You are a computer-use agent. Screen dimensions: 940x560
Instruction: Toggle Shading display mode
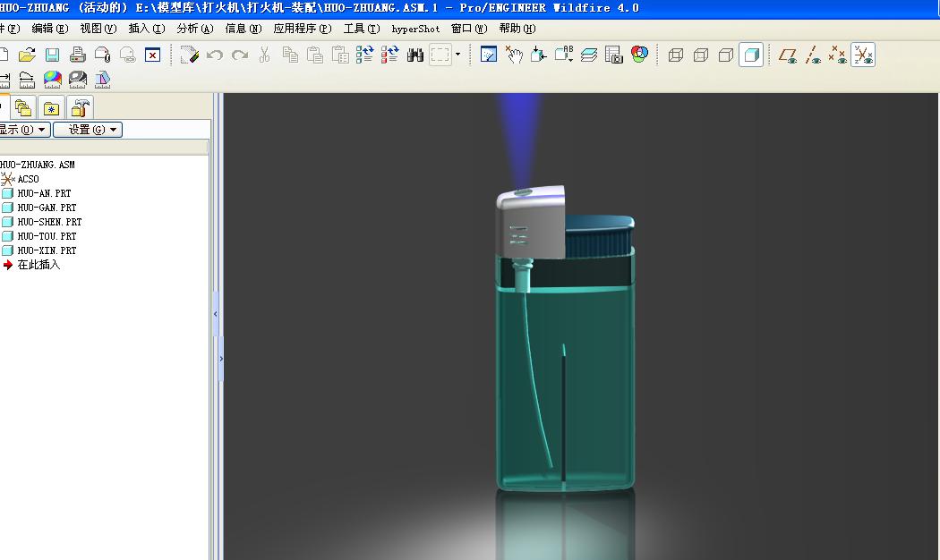click(x=751, y=55)
